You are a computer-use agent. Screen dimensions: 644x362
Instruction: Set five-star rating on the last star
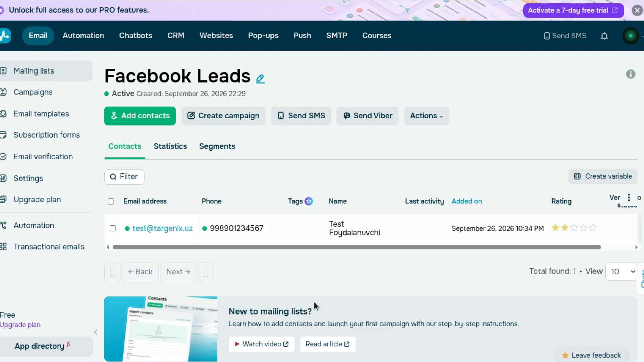tap(593, 228)
